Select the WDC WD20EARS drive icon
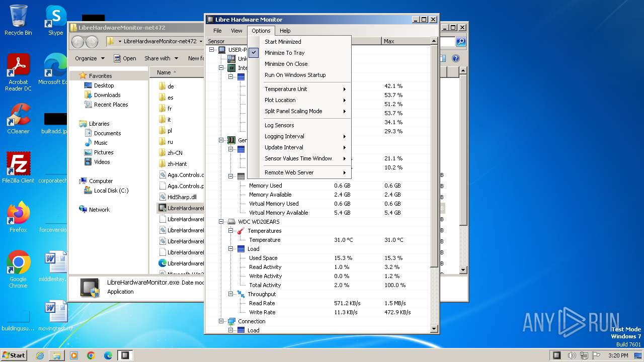 (x=231, y=222)
